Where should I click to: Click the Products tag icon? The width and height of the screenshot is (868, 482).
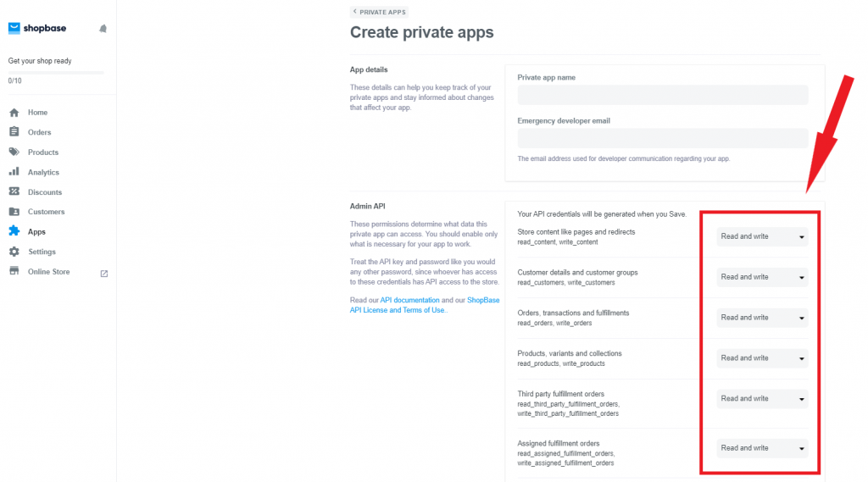[x=14, y=152]
